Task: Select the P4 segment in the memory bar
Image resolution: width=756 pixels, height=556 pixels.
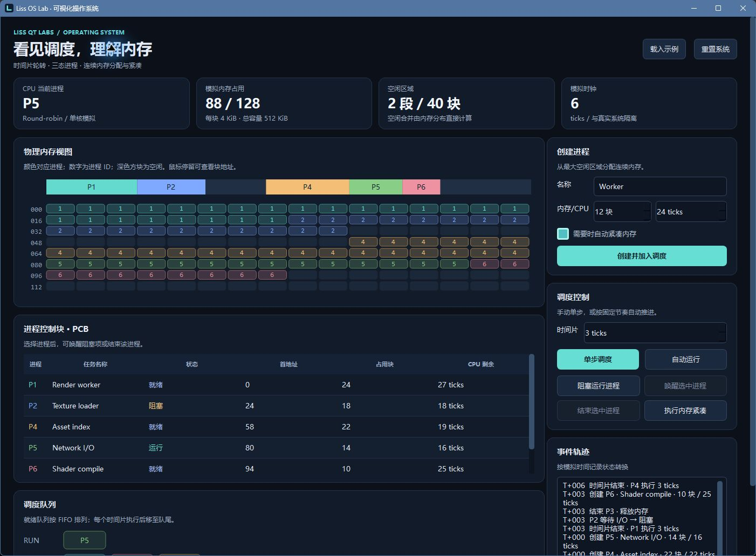Action: 307,187
